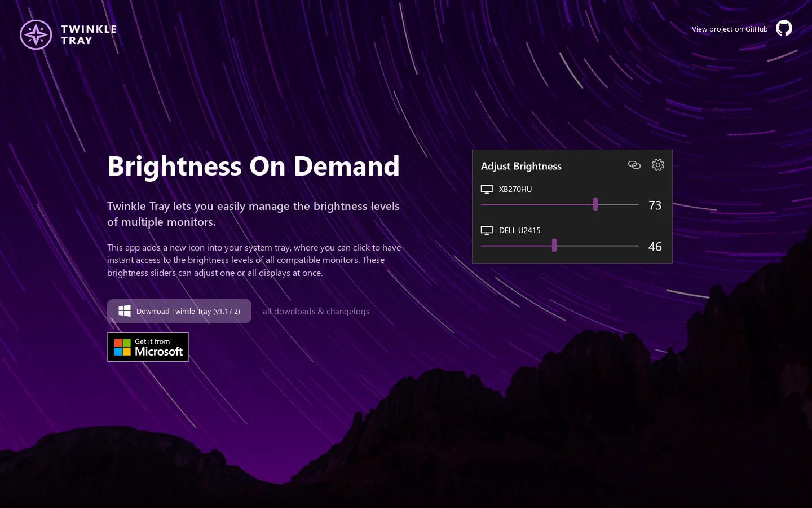Download Twinkle Tray v1.17.2

point(179,311)
